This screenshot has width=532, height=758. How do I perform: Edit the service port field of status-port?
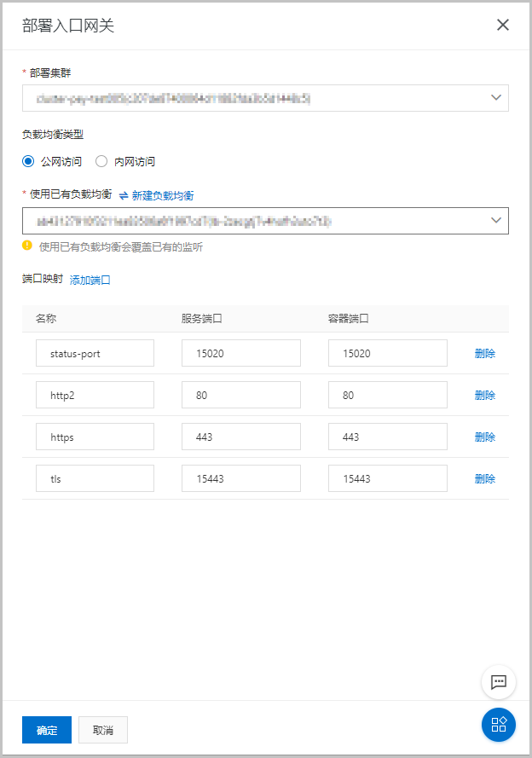click(241, 353)
